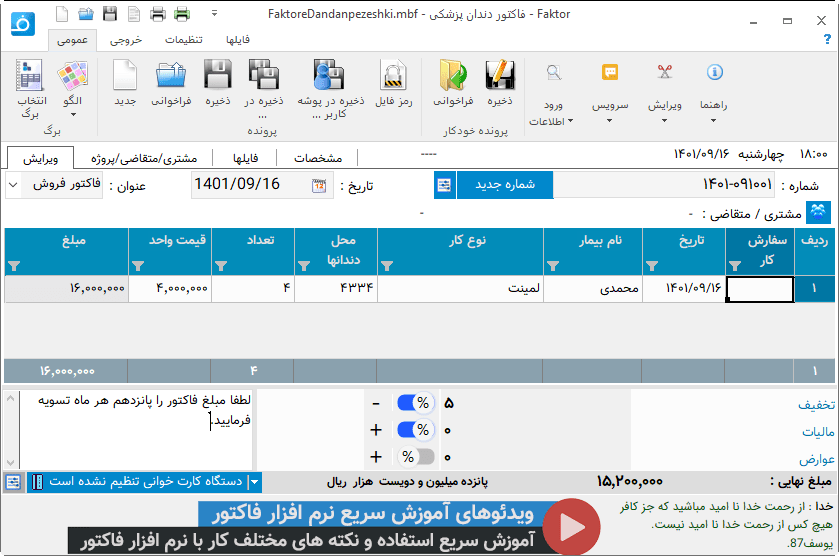Click the جدید new file icon

125,77
